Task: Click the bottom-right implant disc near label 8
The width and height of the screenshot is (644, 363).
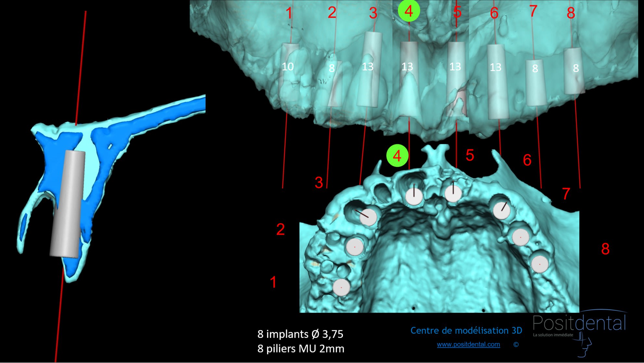Action: coord(540,264)
